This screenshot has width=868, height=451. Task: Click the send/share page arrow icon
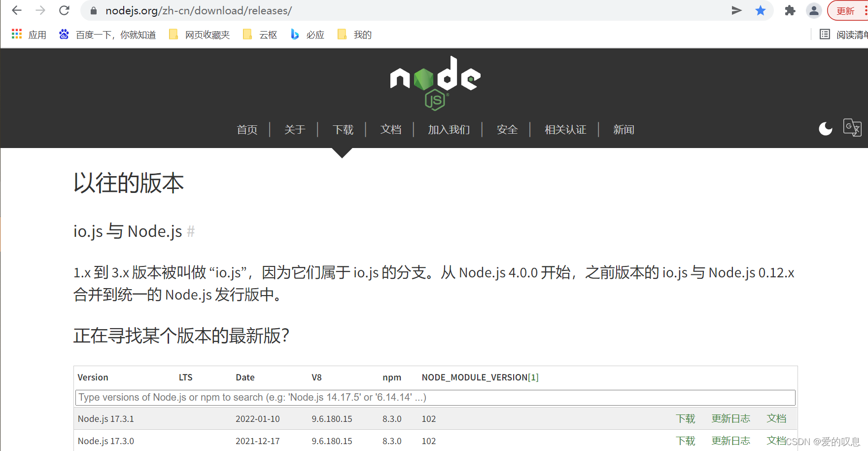pyautogui.click(x=736, y=10)
